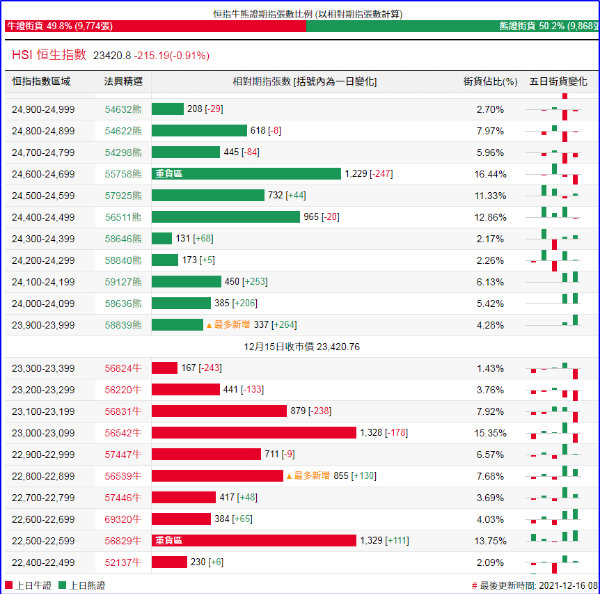
Task: Click the 重貨區 badge in the 24,600-24,699 row
Action: [x=168, y=174]
